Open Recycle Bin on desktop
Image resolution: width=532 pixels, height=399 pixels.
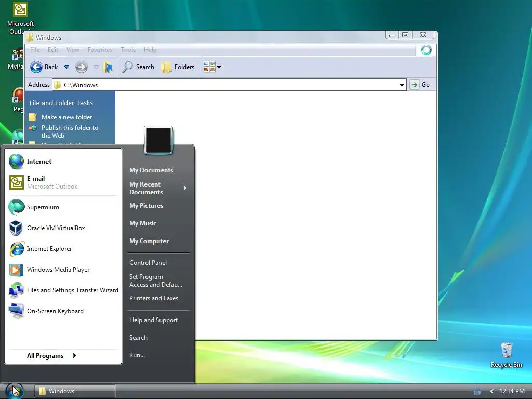pos(506,355)
